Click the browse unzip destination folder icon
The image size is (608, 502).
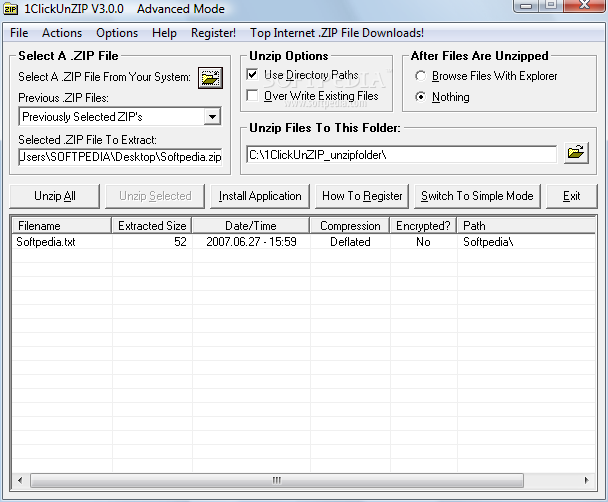click(x=576, y=153)
